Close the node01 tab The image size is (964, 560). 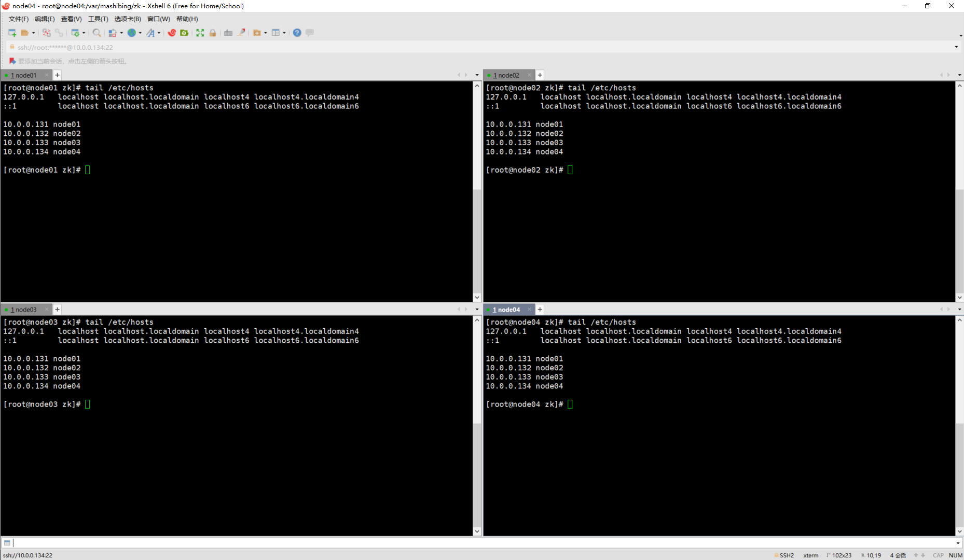coord(47,75)
